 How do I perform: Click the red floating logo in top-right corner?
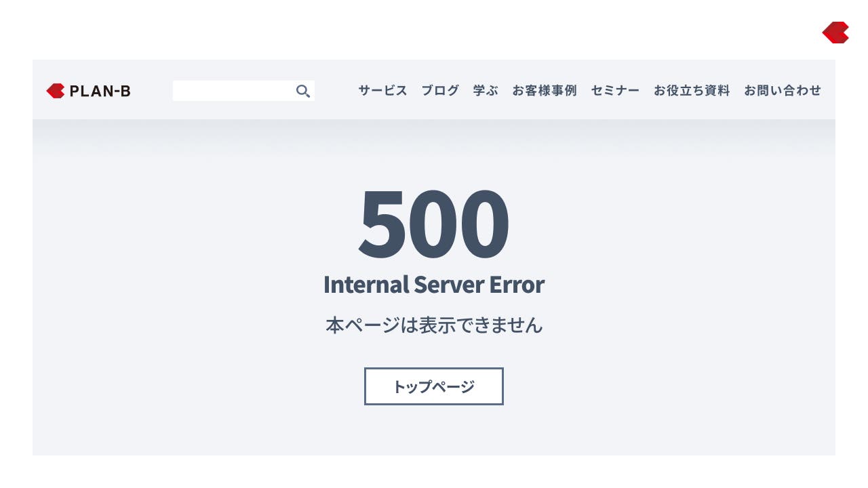[835, 33]
